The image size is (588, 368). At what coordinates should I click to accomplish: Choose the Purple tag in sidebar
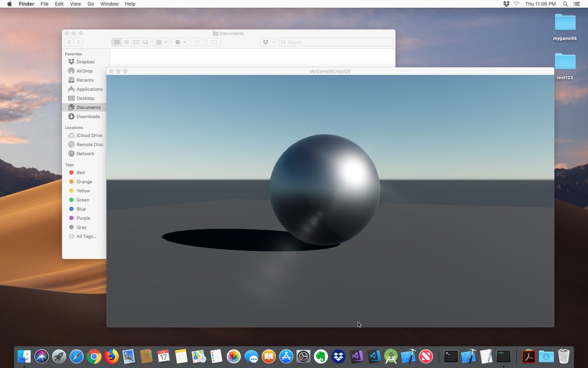click(x=84, y=218)
